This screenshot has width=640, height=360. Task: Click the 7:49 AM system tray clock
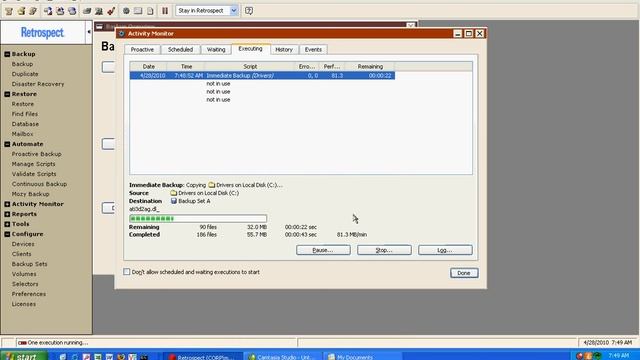coord(618,356)
